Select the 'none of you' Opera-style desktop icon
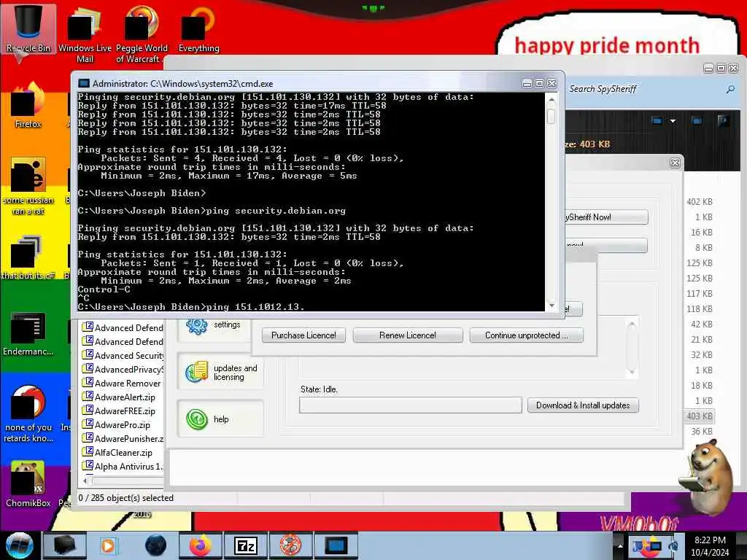 point(28,413)
